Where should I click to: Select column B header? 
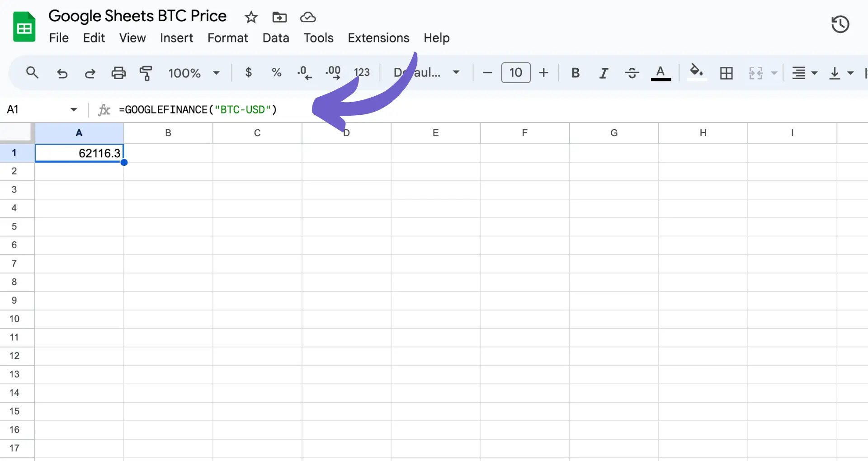168,133
